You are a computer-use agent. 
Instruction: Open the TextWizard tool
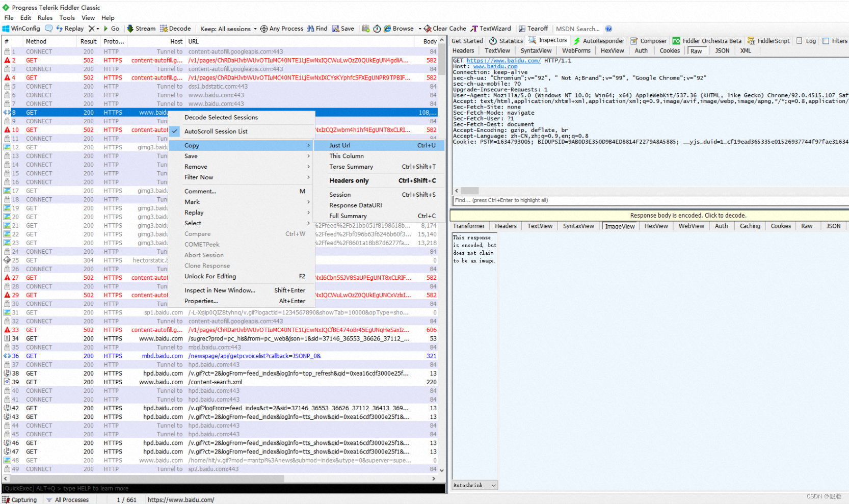(x=490, y=29)
